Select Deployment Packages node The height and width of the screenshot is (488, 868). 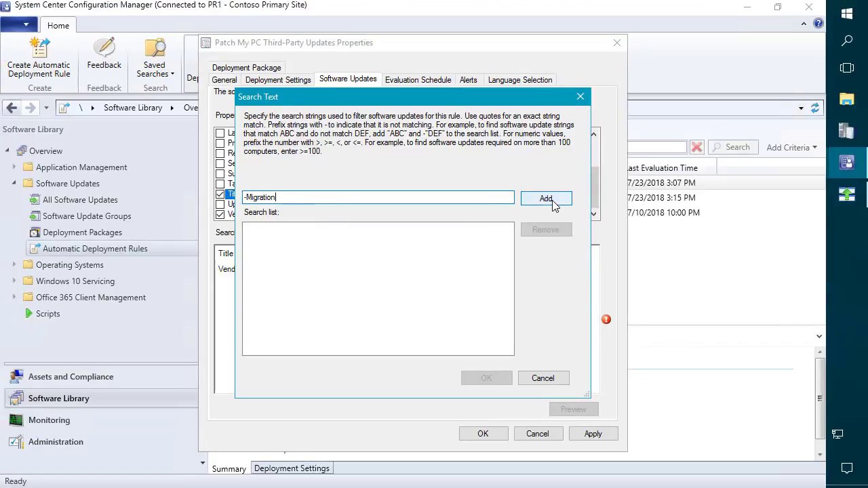[82, 232]
